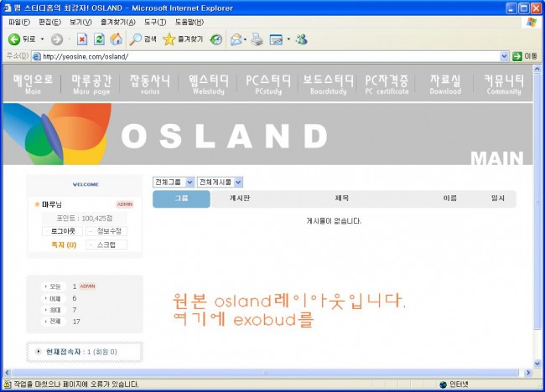The height and width of the screenshot is (392, 545).
Task: Open the 쪽지 (0) messages link
Action: pos(64,245)
